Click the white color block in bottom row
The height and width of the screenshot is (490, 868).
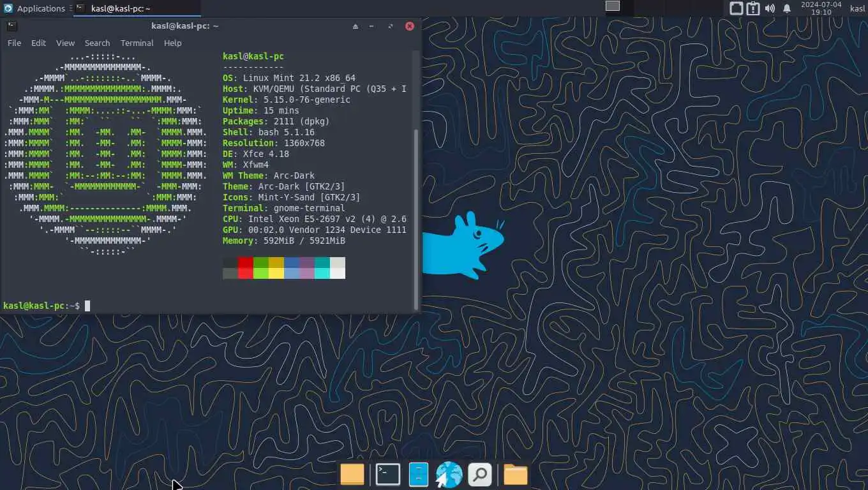pyautogui.click(x=338, y=273)
